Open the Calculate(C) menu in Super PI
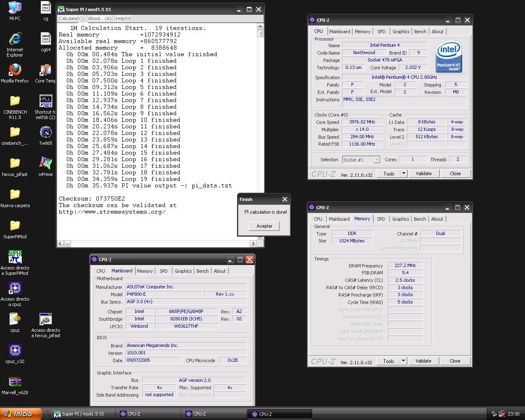The image size is (525, 420). [x=71, y=18]
